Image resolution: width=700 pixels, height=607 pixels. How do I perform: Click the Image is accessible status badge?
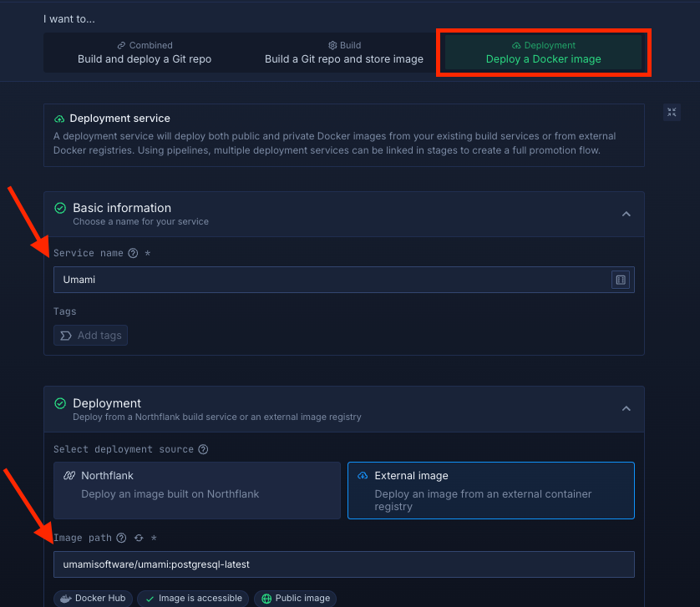pyautogui.click(x=193, y=598)
